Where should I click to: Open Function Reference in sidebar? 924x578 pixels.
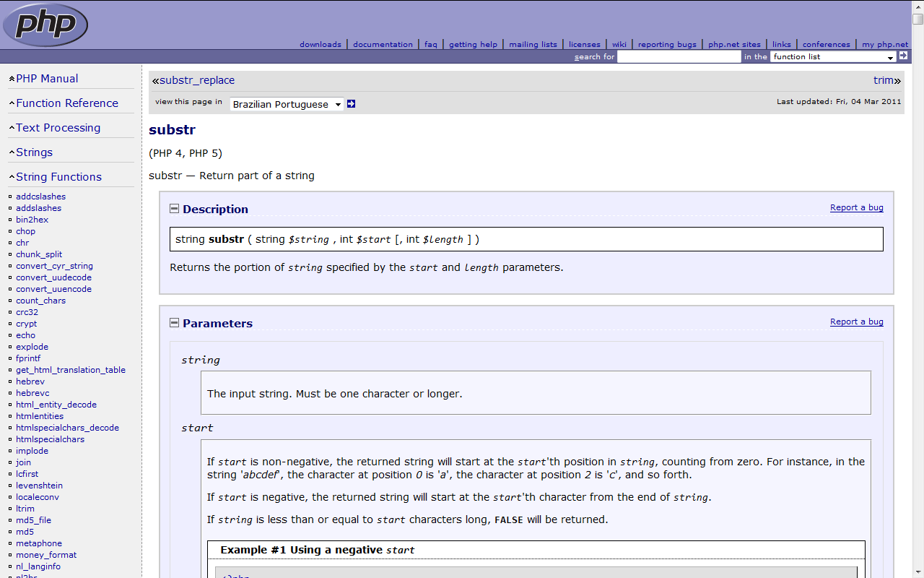[67, 103]
